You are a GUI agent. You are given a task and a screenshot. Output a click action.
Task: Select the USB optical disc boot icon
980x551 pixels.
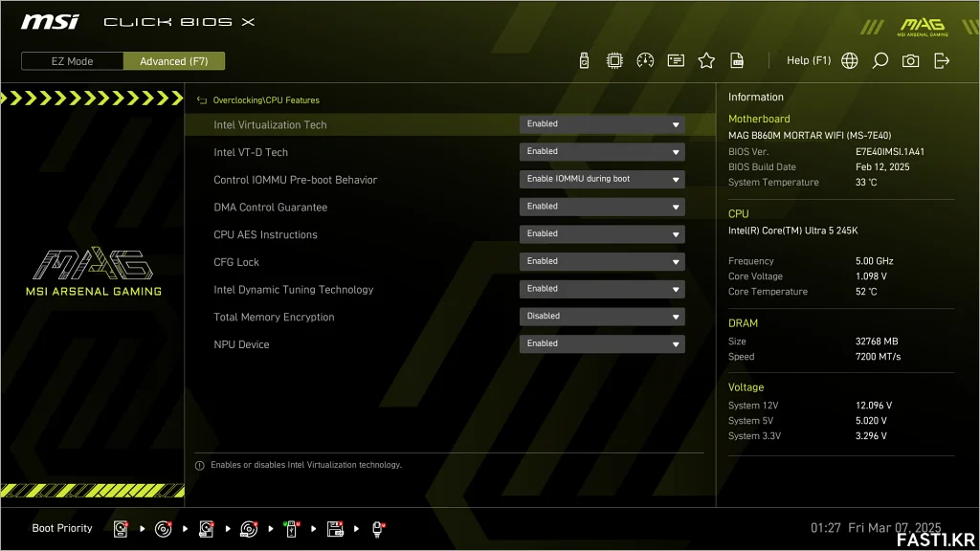(x=249, y=529)
